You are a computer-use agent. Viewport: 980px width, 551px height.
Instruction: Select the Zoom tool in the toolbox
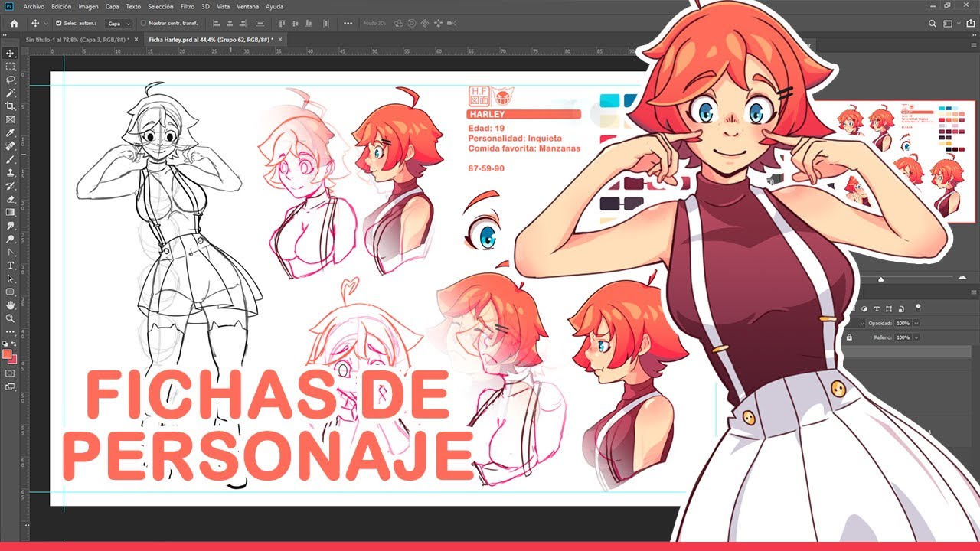coord(11,318)
